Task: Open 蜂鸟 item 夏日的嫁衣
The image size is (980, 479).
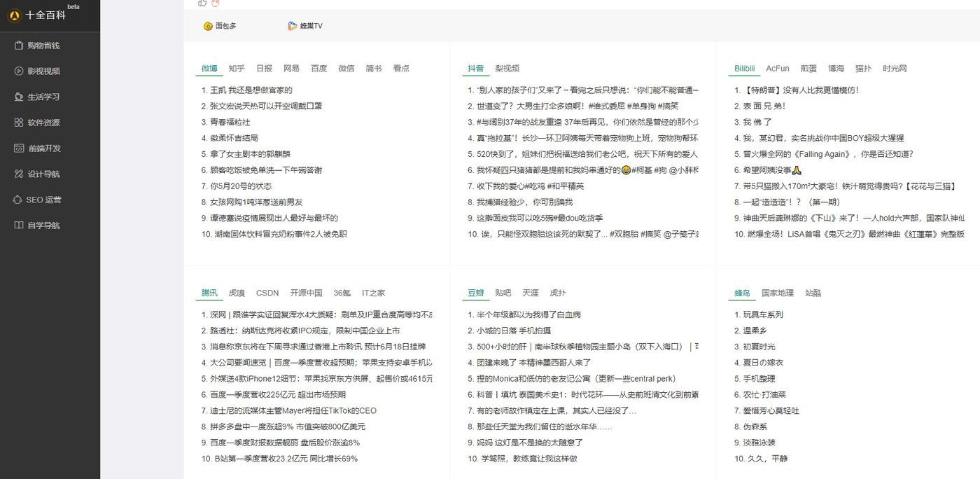Action: coord(763,363)
